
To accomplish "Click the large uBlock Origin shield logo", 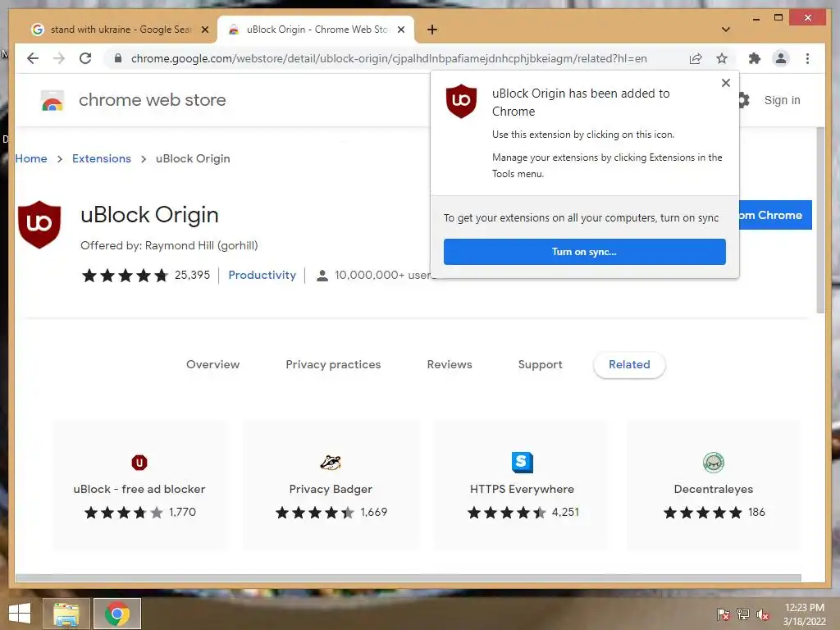I will (x=39, y=225).
